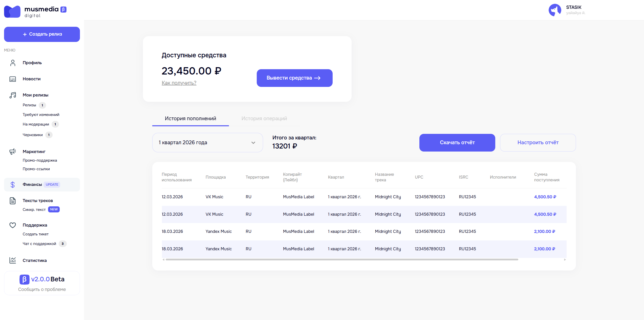Image resolution: width=644 pixels, height=320 pixels.
Task: Click the UPC column header
Action: pyautogui.click(x=419, y=177)
